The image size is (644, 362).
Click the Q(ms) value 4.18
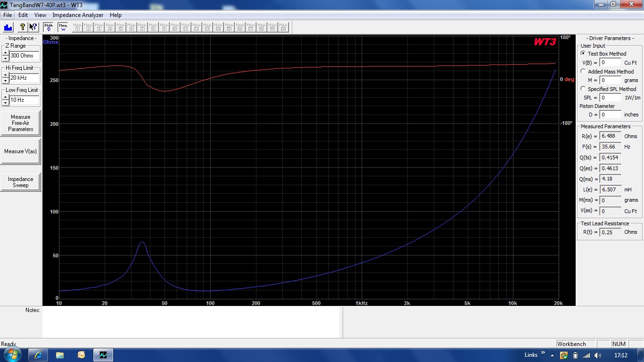tap(611, 179)
